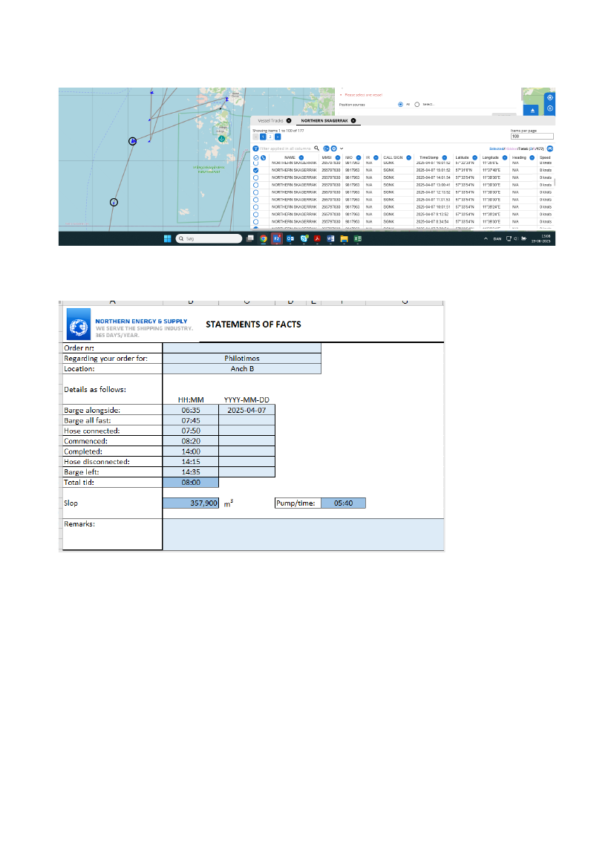Open Microsoft Word from the taskbar
The width and height of the screenshot is (614, 868).
[330, 239]
